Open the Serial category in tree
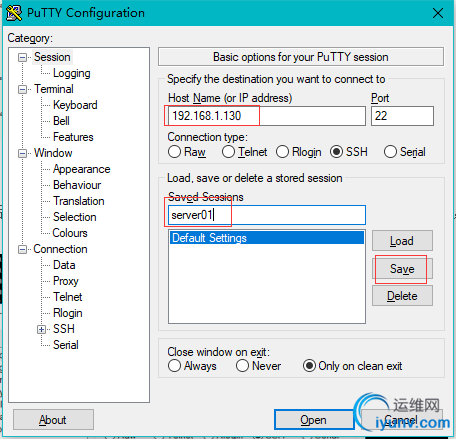The image size is (456, 439). pos(66,345)
